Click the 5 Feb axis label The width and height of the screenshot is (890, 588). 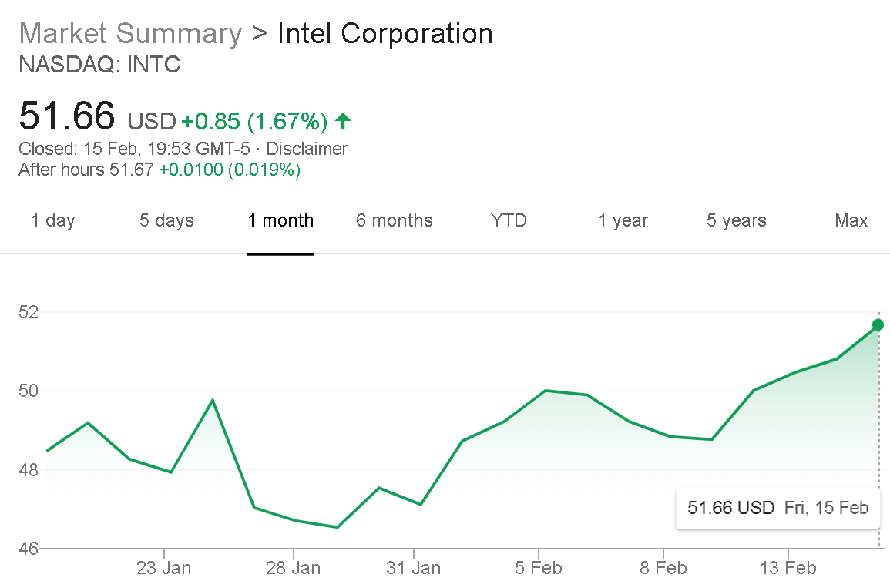tap(539, 569)
